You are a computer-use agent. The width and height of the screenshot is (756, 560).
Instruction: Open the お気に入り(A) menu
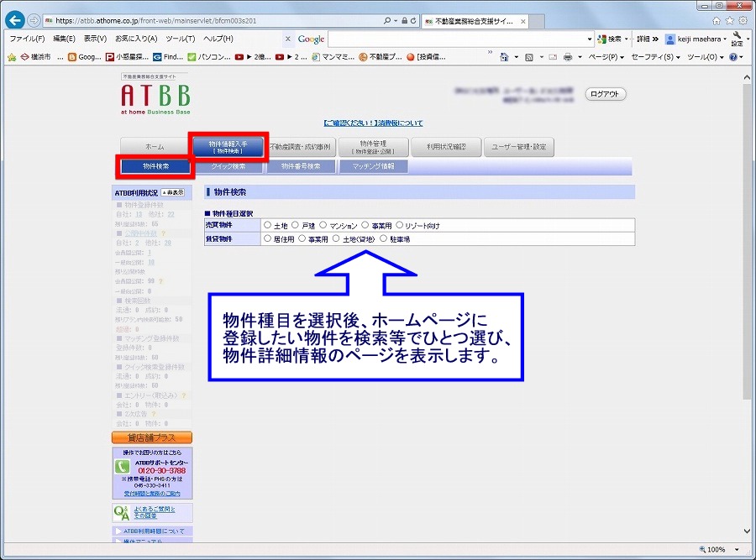tap(136, 39)
